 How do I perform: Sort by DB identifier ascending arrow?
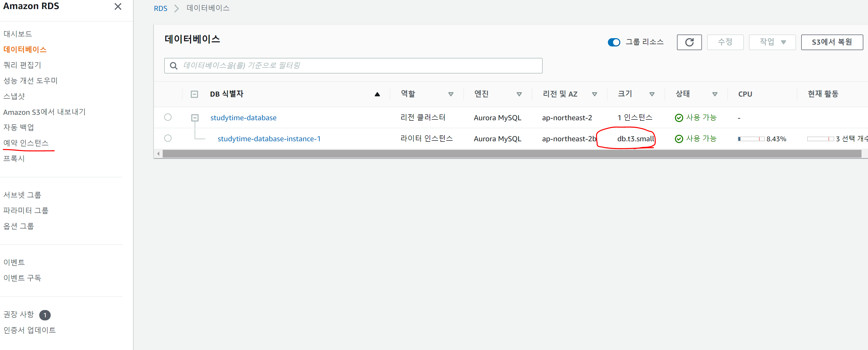(377, 94)
